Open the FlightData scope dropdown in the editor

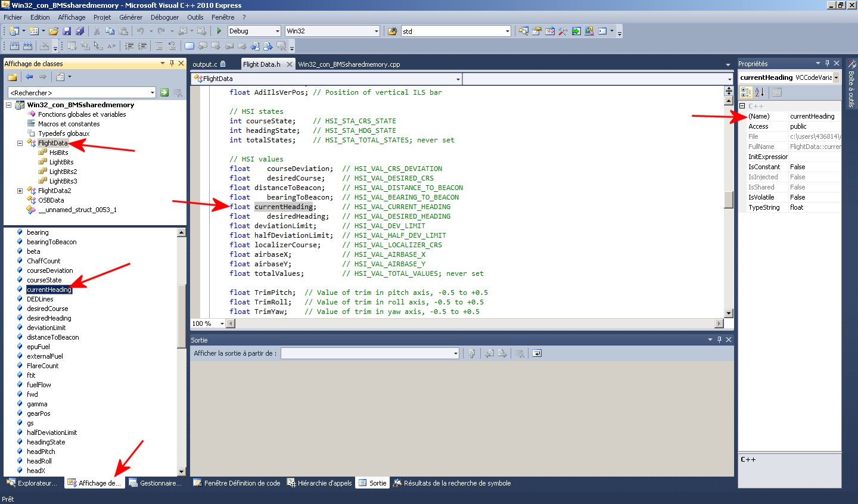[458, 79]
